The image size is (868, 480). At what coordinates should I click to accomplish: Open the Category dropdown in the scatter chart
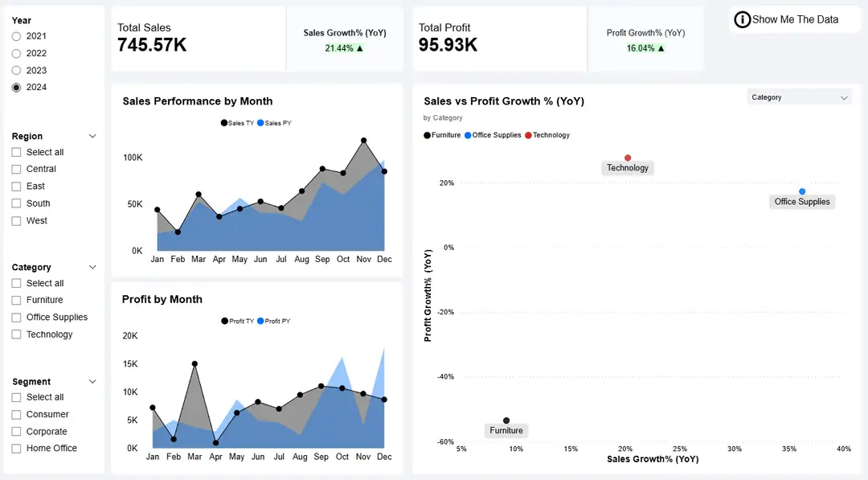click(799, 96)
